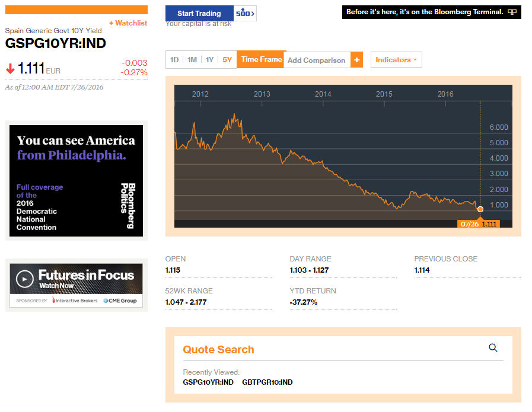
Task: Click the OPEN value 1.115
Action: (x=173, y=270)
